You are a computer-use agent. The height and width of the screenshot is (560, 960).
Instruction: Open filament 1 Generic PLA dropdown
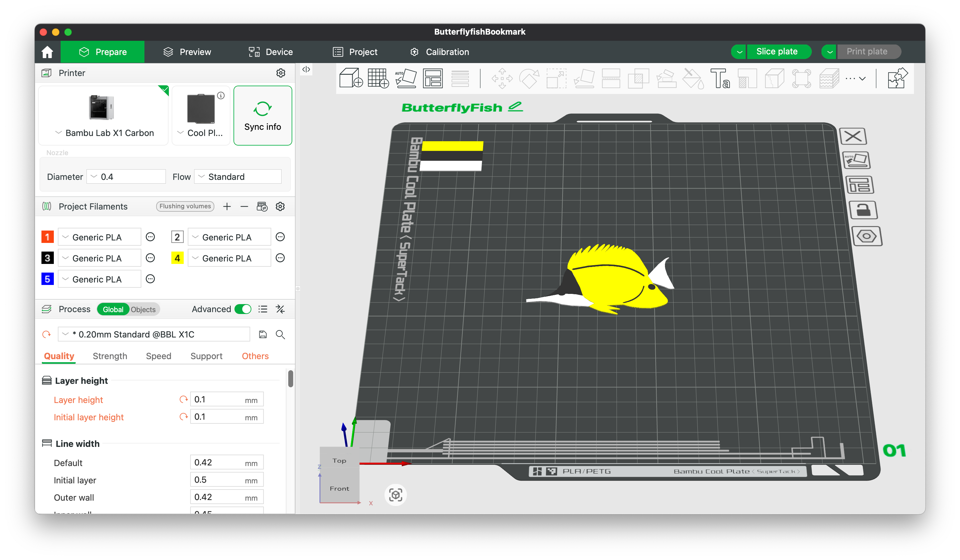(99, 237)
